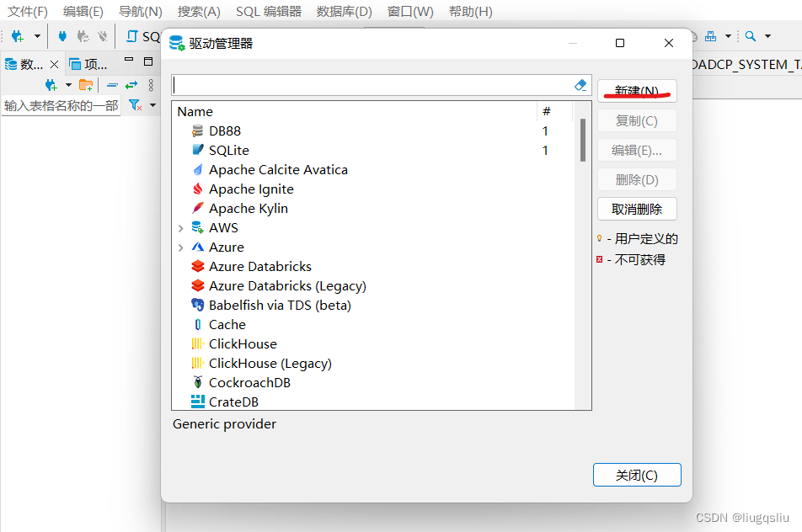Image resolution: width=802 pixels, height=532 pixels.
Task: Select the Apache Ignite driver
Action: click(x=373, y=189)
